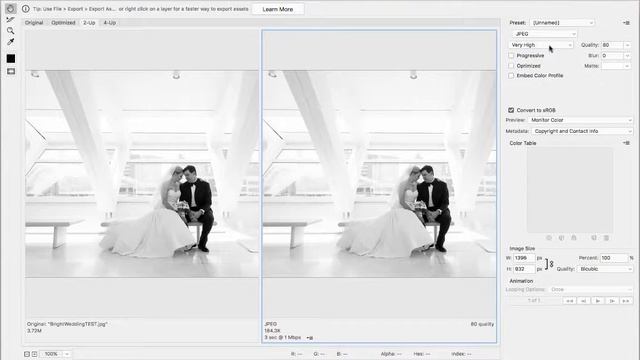The image size is (640, 360).
Task: Enable the Progressive checkbox
Action: tap(511, 56)
